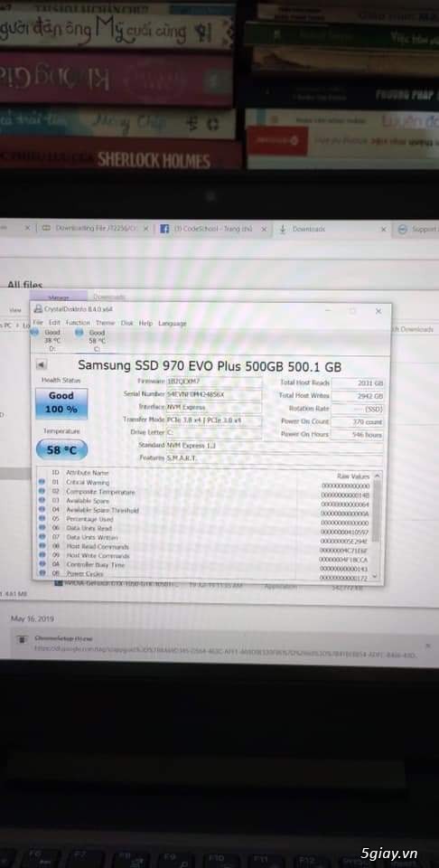Screen dimensions: 439x868
Task: Remove ChromeSetup download entry with X
Action: (x=428, y=646)
